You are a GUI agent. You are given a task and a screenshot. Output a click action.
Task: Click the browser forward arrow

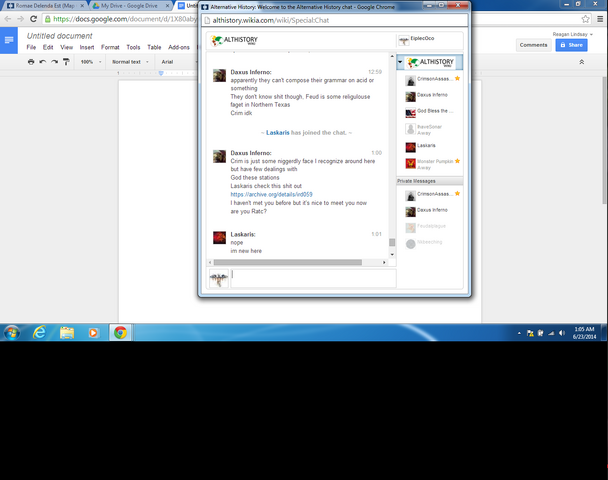tap(21, 19)
